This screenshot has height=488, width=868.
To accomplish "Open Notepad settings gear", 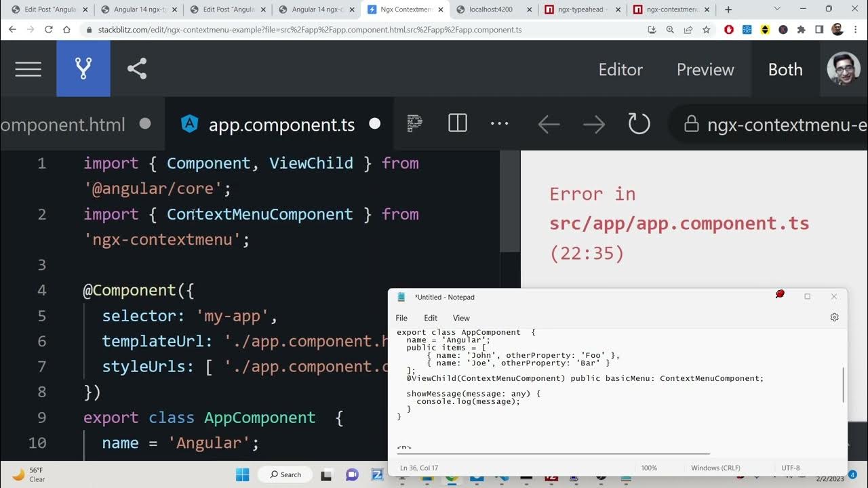I will (834, 317).
